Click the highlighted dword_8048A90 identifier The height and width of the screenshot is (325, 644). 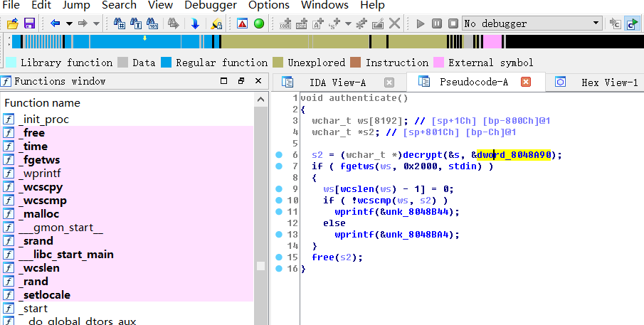(514, 155)
